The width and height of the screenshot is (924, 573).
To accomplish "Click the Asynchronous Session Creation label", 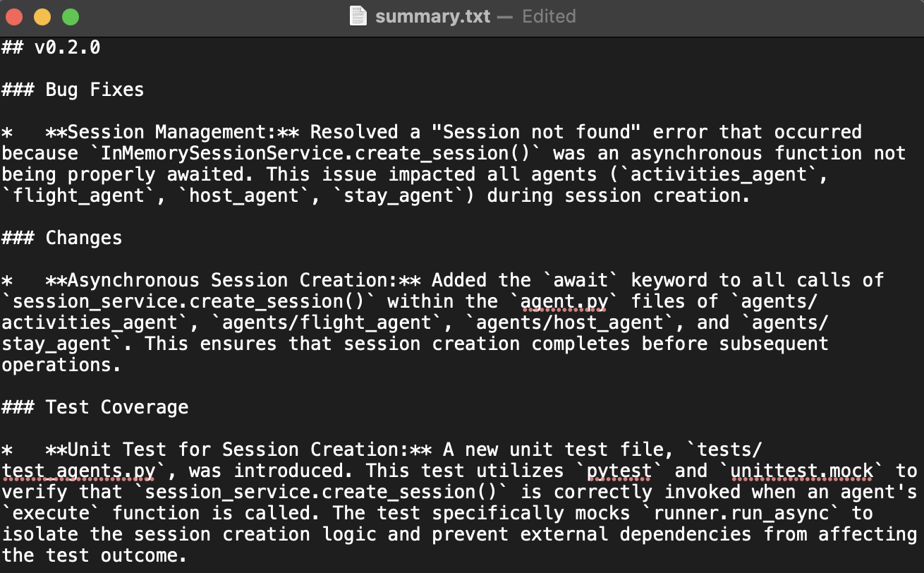I will pos(233,280).
